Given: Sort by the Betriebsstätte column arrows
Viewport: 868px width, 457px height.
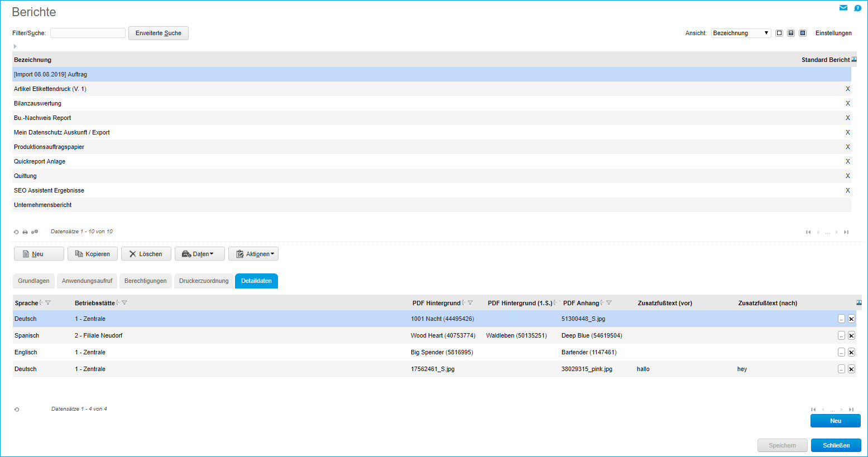Looking at the screenshot, I should (118, 302).
